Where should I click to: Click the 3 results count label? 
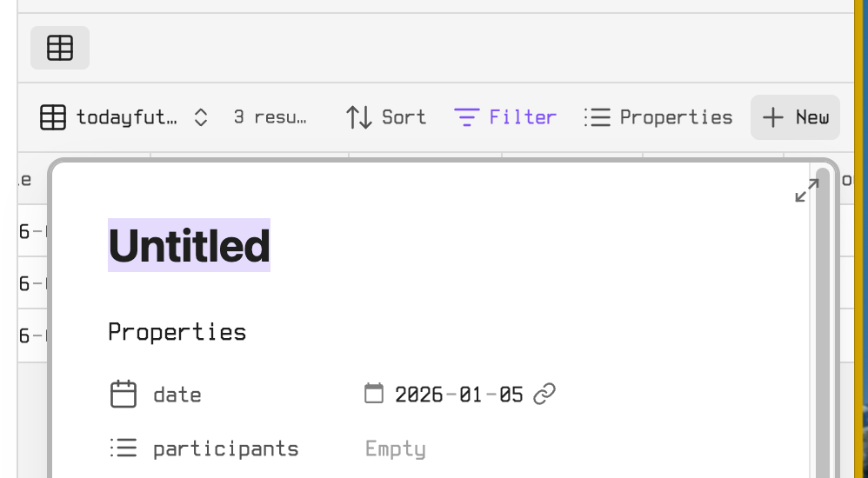coord(270,117)
